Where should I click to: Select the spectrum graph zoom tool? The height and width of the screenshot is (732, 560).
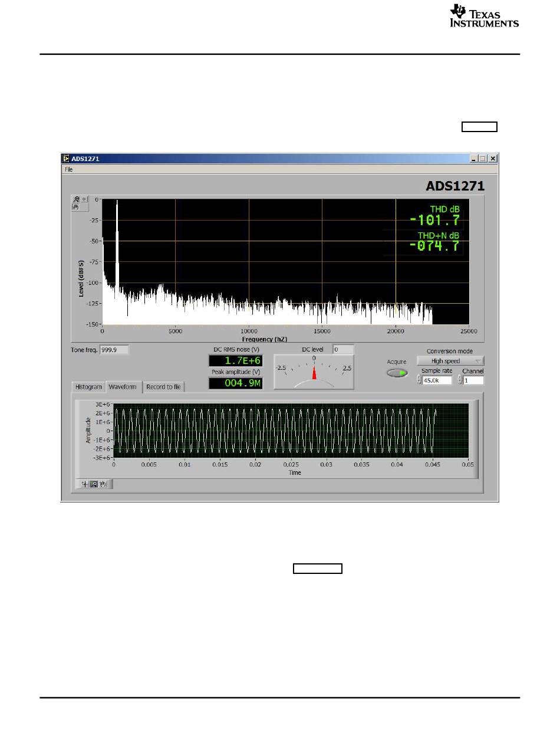pyautogui.click(x=76, y=199)
